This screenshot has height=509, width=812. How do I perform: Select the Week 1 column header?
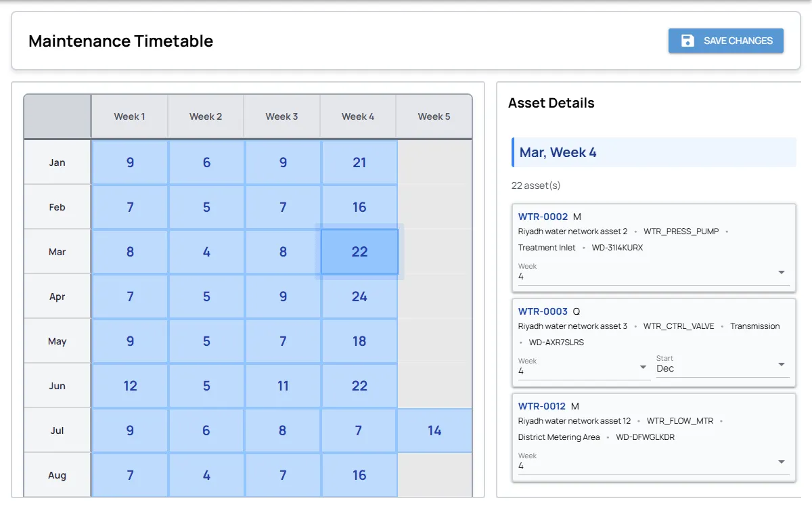click(x=129, y=116)
